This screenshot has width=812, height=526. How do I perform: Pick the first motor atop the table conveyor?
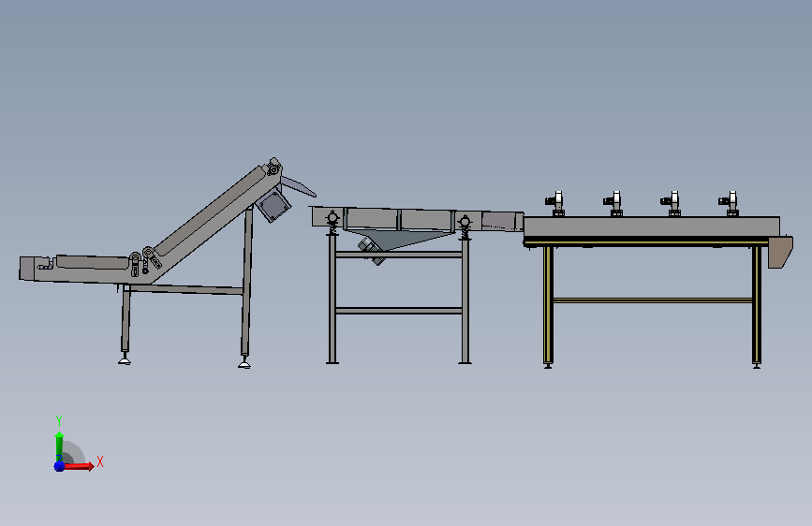555,203
